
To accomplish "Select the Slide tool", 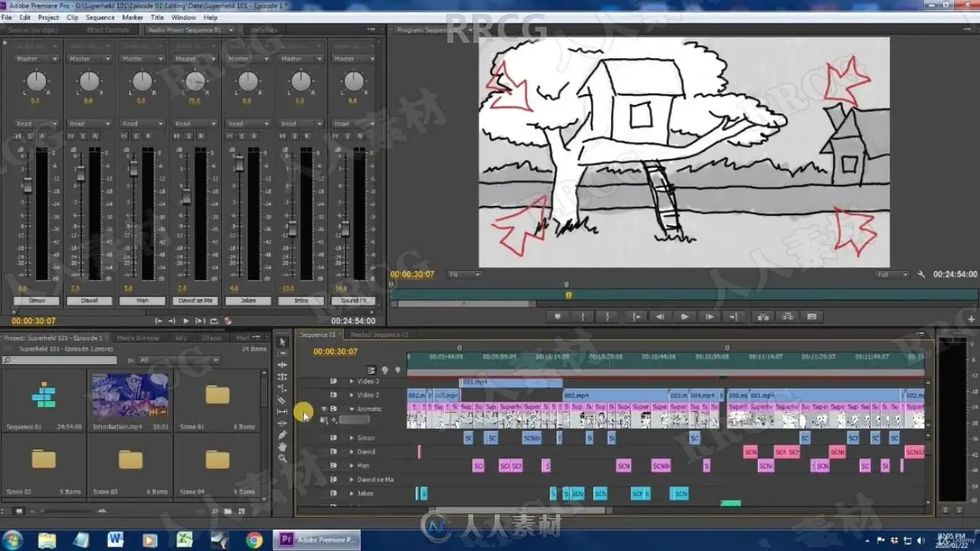I will (283, 423).
